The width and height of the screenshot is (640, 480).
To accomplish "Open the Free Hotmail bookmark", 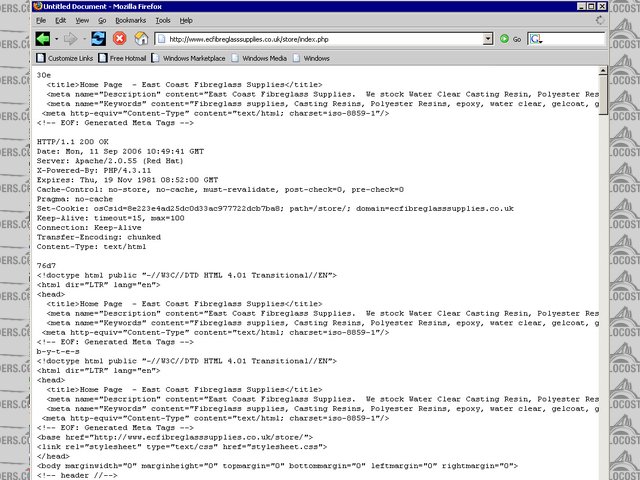I will click(x=128, y=59).
